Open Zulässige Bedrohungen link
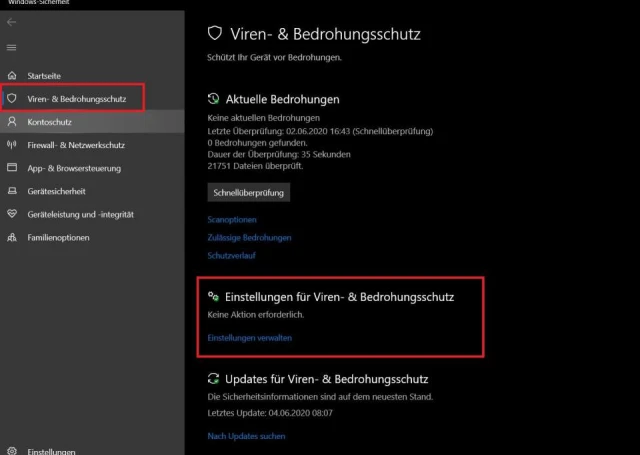 point(249,237)
